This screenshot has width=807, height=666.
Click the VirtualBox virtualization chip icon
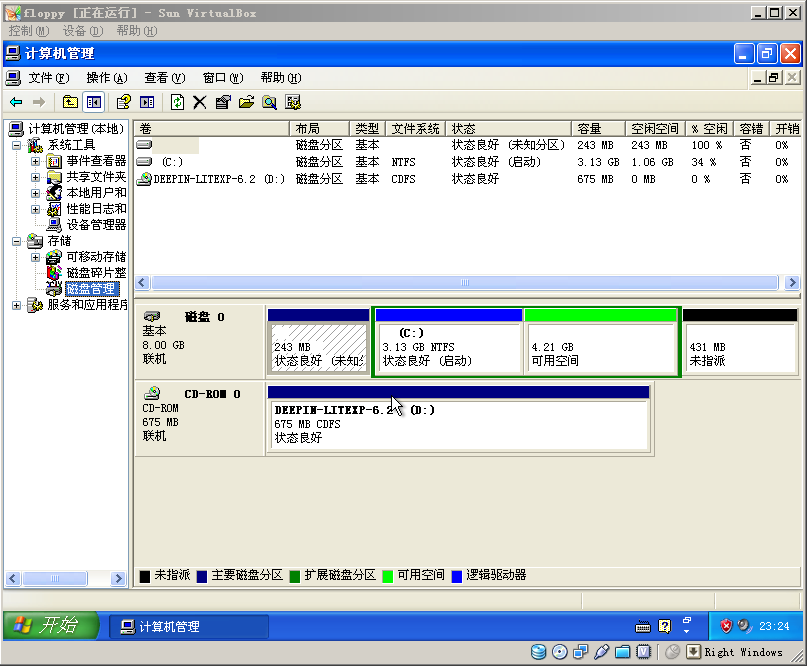tap(644, 652)
